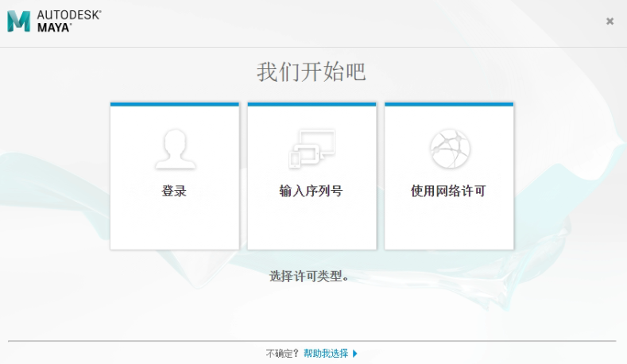Close the licensing dialog with the X
The image size is (627, 364).
610,21
